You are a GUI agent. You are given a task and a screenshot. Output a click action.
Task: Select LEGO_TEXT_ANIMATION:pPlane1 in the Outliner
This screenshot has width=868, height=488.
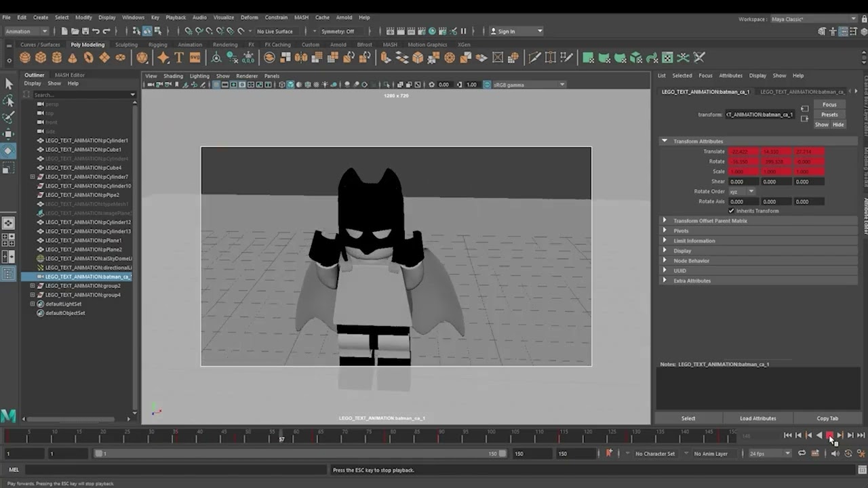coord(83,241)
